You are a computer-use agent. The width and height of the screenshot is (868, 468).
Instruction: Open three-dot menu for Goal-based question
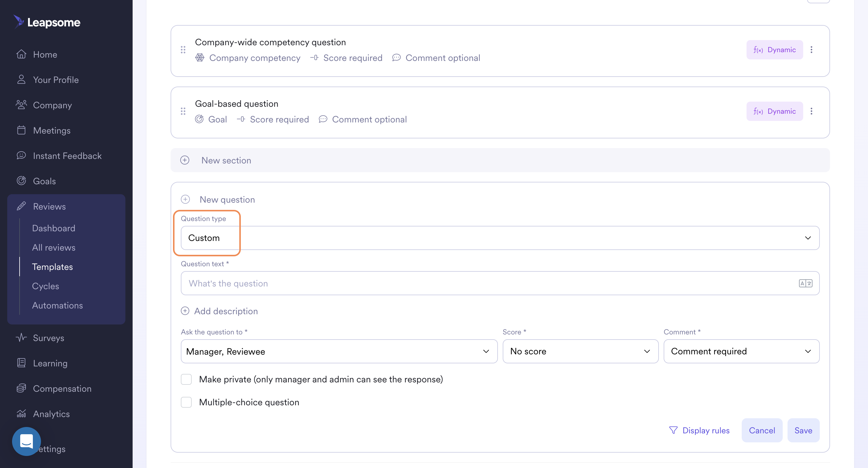click(811, 111)
